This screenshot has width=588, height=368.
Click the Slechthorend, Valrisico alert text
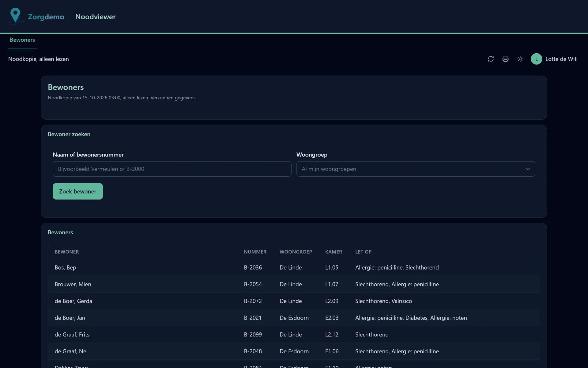click(x=383, y=301)
